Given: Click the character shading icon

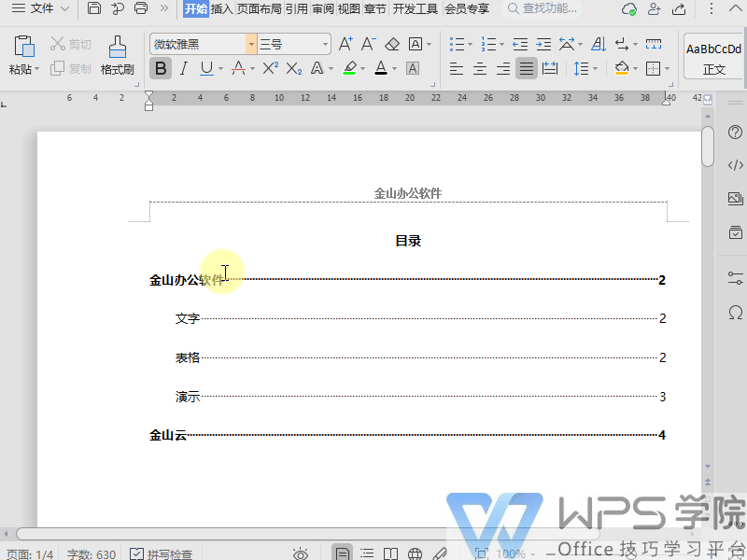Looking at the screenshot, I should (x=413, y=68).
